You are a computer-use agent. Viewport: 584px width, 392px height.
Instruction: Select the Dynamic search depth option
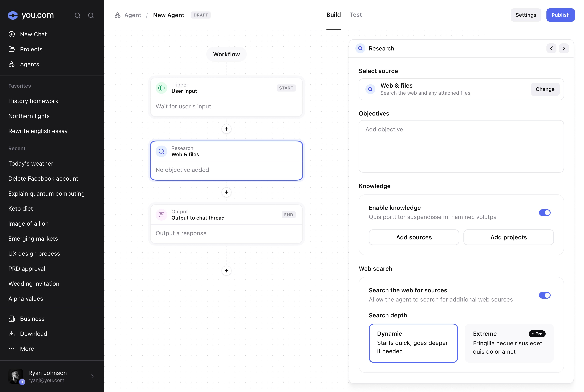click(413, 343)
